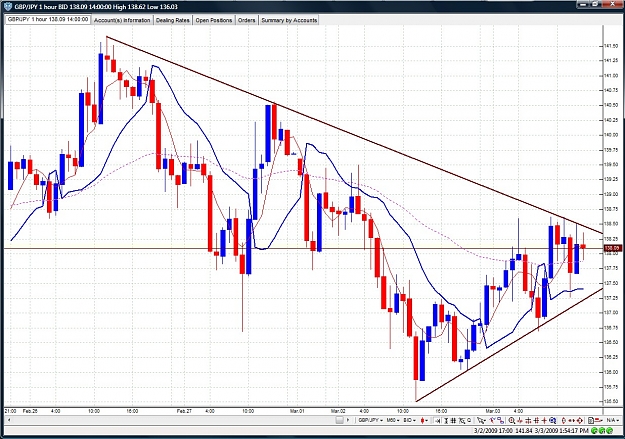Select the GBP/JPY 1 hour chart tab
The width and height of the screenshot is (625, 439).
tap(48, 19)
